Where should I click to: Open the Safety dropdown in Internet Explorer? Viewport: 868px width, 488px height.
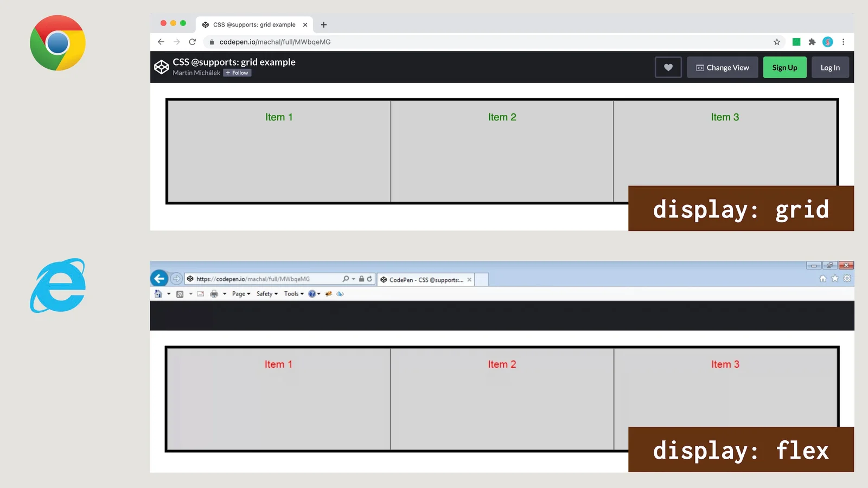tap(266, 294)
